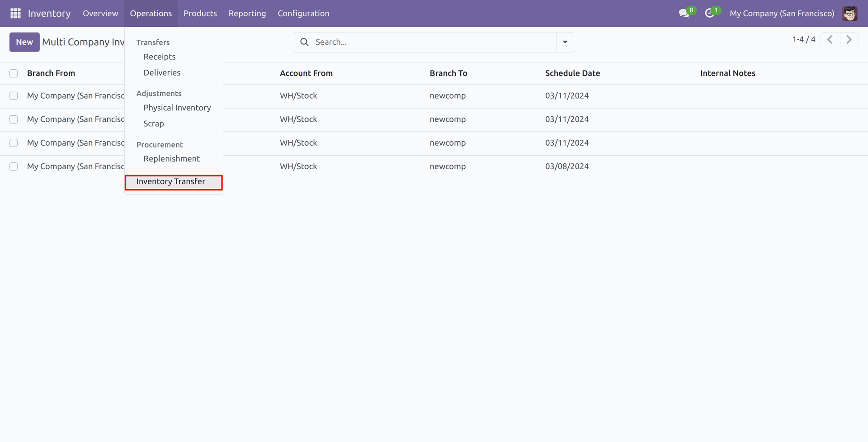The width and height of the screenshot is (868, 442).
Task: Choose Physical Inventory menu entry
Action: [x=177, y=108]
